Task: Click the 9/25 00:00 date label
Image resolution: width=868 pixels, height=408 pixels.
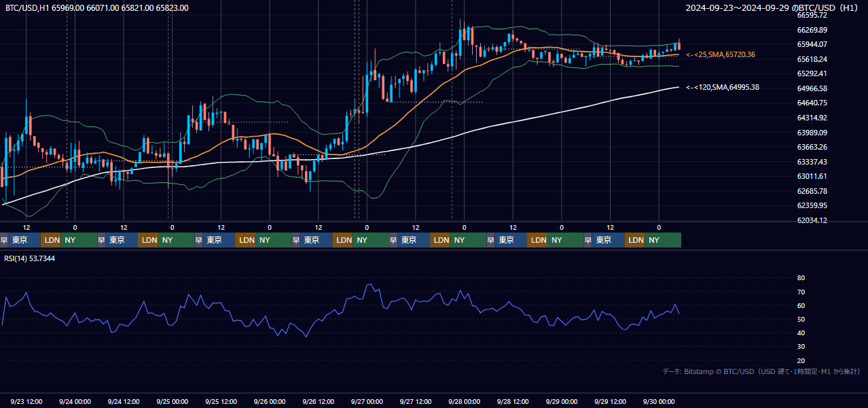Action: (172, 401)
